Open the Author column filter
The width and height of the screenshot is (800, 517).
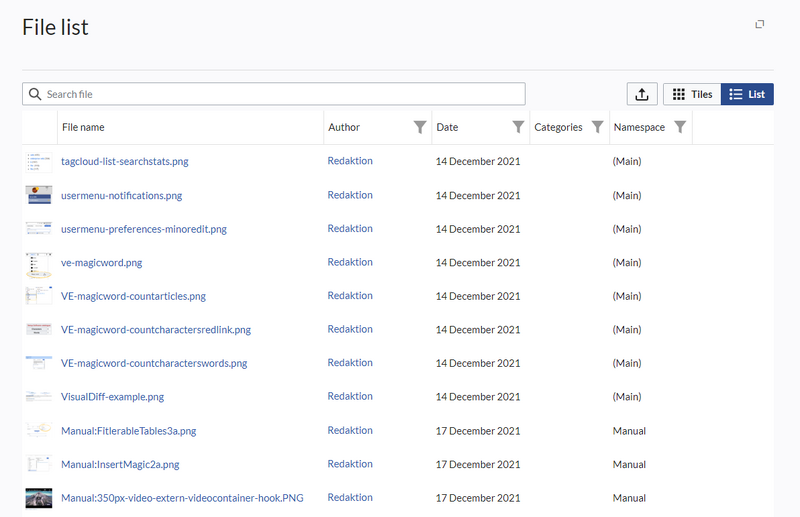coord(420,127)
